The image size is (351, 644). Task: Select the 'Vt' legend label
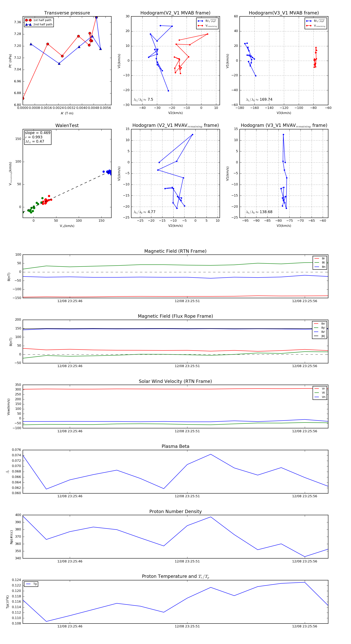(323, 393)
